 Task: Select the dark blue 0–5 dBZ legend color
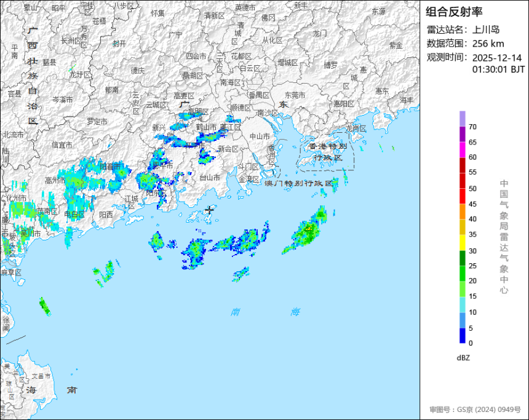click(462, 336)
